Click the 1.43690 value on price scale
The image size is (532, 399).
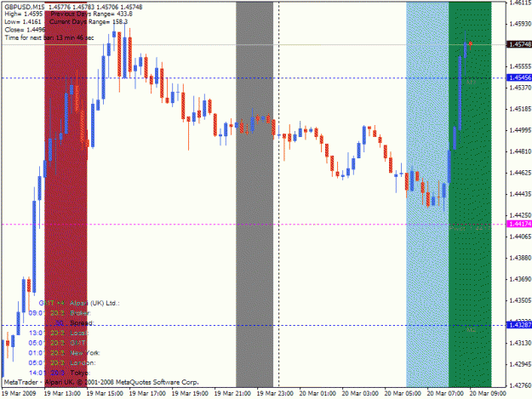click(x=520, y=279)
